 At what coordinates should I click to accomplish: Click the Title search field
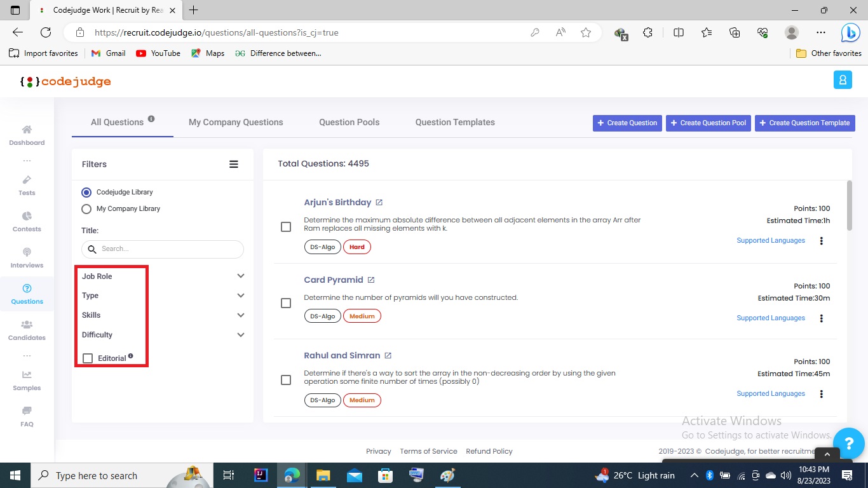162,249
